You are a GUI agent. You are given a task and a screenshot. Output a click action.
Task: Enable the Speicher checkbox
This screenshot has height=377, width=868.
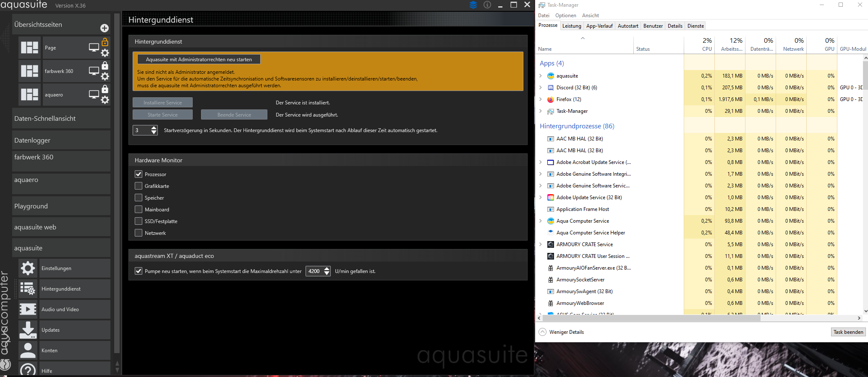point(139,198)
